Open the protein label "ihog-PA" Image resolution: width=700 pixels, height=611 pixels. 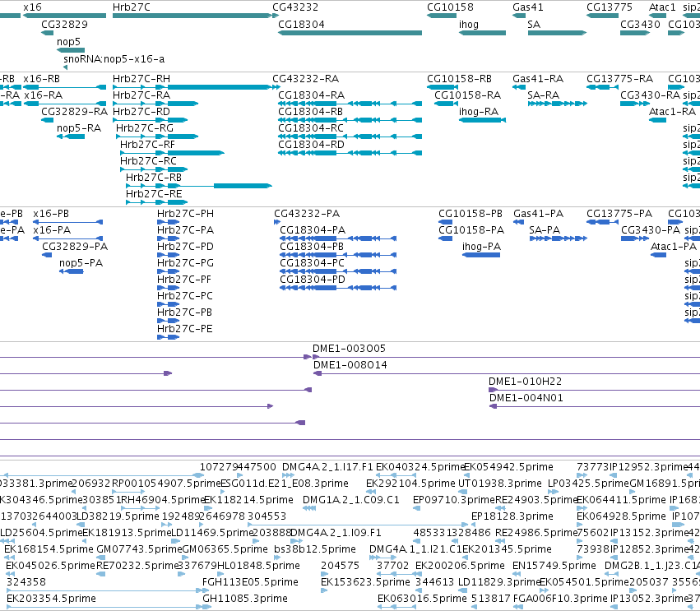click(482, 247)
